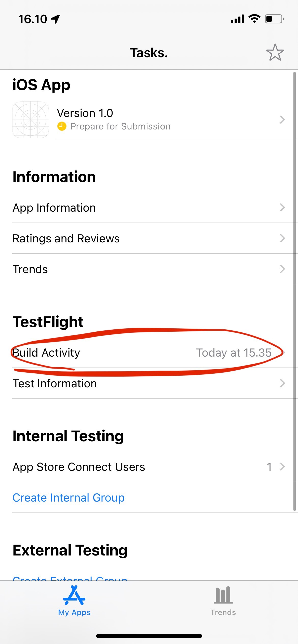Open Ratings and Reviews chevron
Screen dimensions: 298x644
click(x=282, y=238)
